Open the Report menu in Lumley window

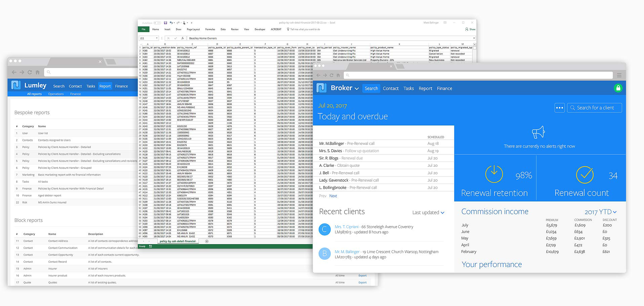105,86
